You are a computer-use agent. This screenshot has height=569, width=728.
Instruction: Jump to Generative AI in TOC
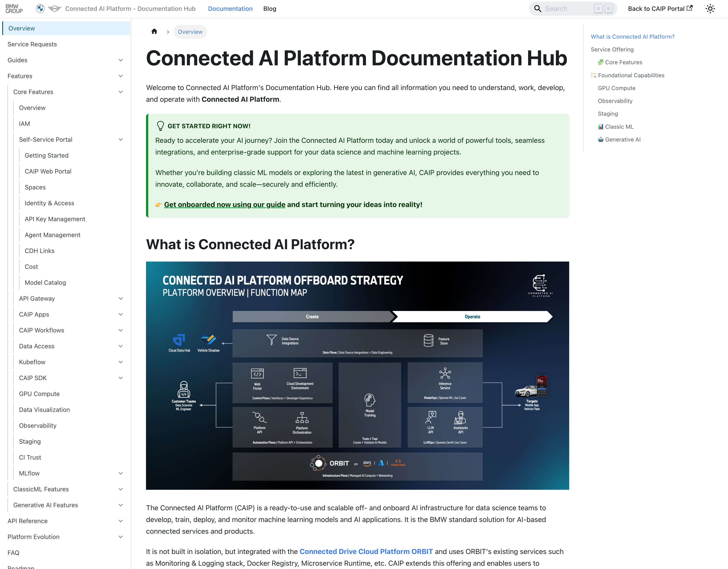619,139
